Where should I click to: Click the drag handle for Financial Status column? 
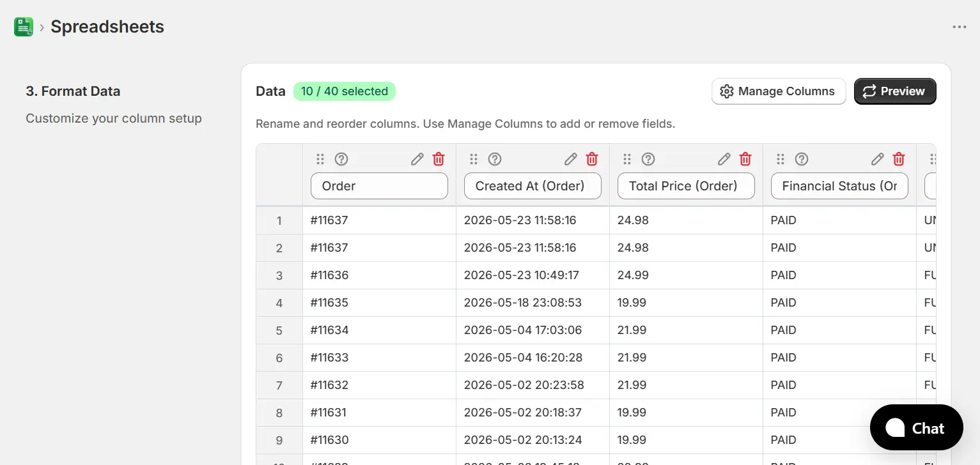click(x=781, y=159)
